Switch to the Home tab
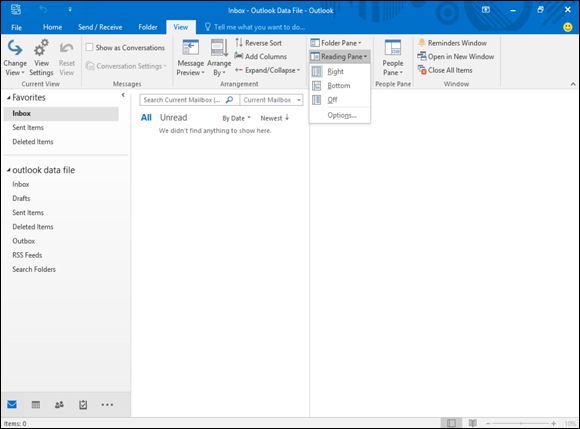This screenshot has height=429, width=580. [53, 27]
